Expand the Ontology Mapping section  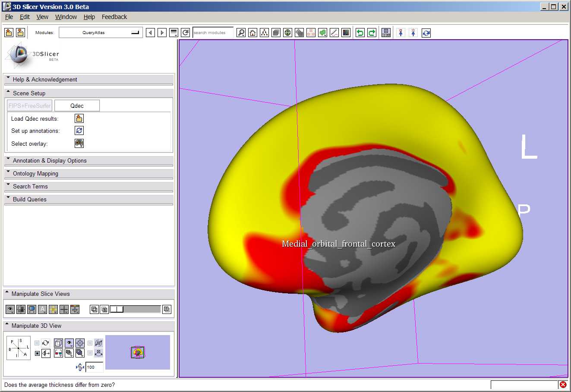35,173
